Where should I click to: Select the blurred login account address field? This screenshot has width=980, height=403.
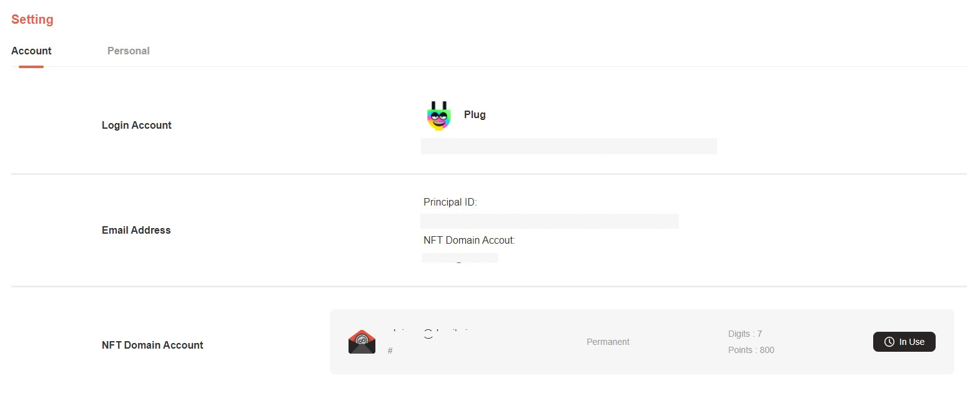[x=568, y=146]
